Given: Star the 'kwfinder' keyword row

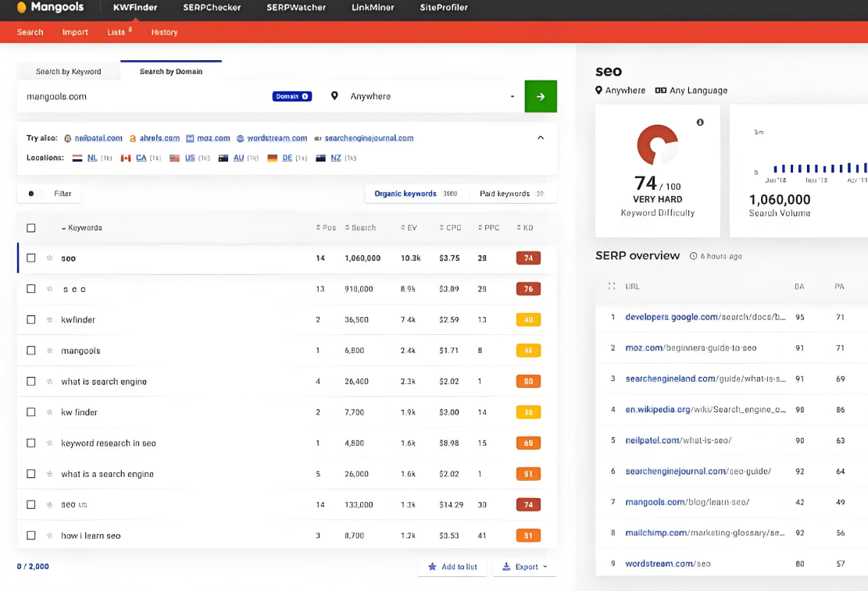Looking at the screenshot, I should point(49,320).
